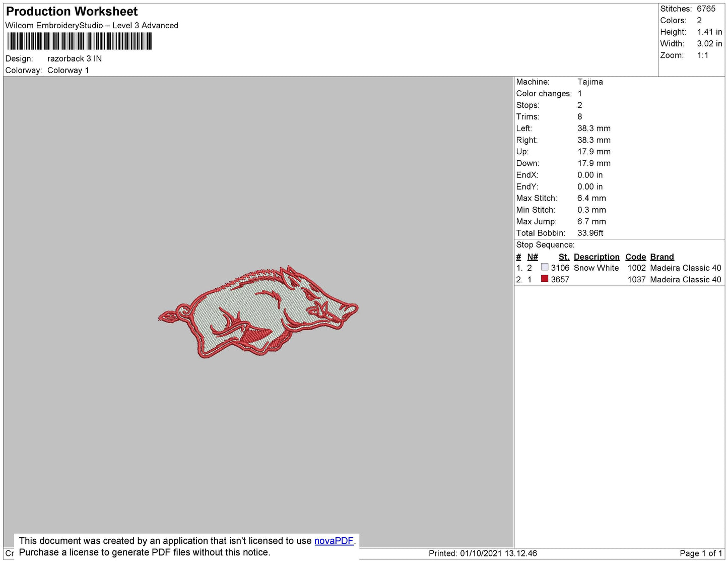
Task: Click the Page 1 of 1 indicator
Action: point(701,553)
